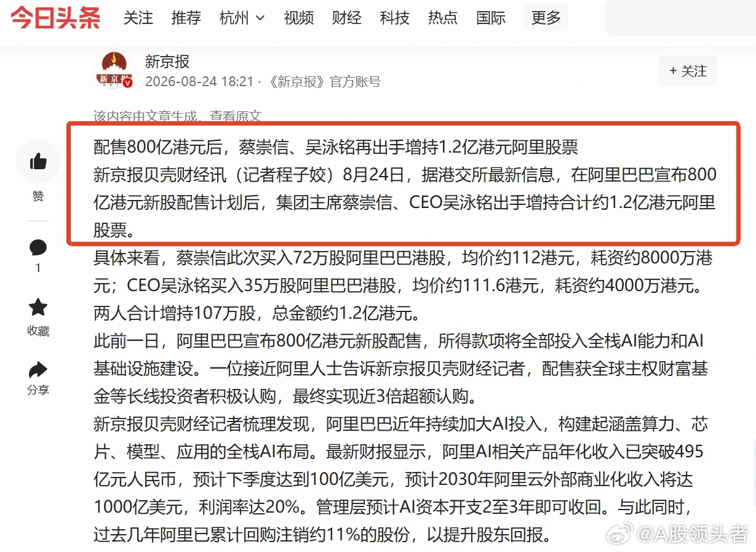Click paragraph starting 新京报贝壳财经记者梳理发现
This screenshot has height=552, width=756.
(401, 479)
